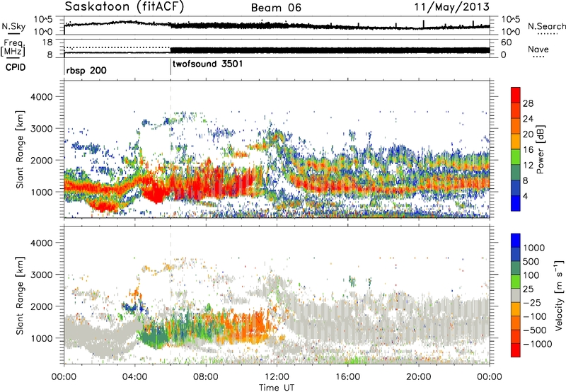Click the '04:00' time axis label
Screen dimensions: 566x392
(135, 377)
